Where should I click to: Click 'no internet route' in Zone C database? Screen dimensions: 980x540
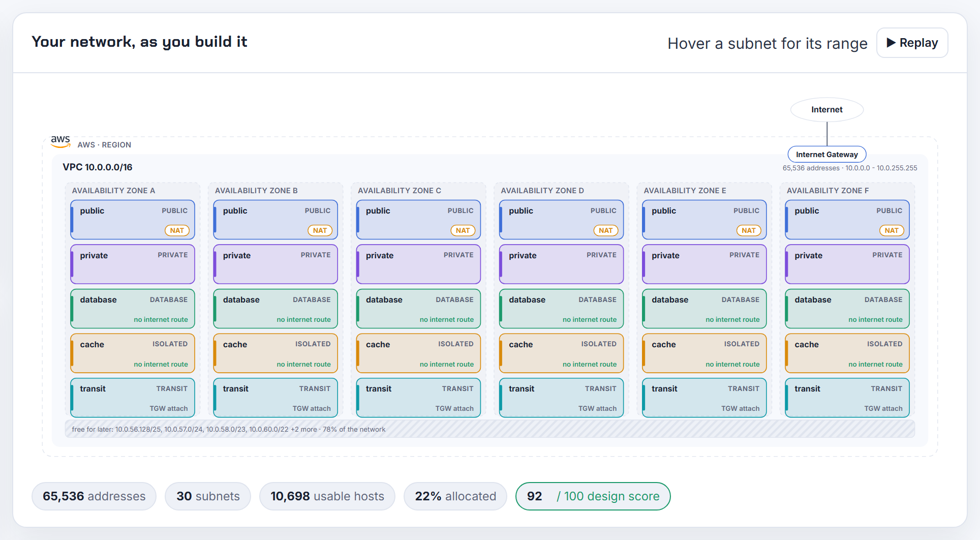[x=447, y=319]
